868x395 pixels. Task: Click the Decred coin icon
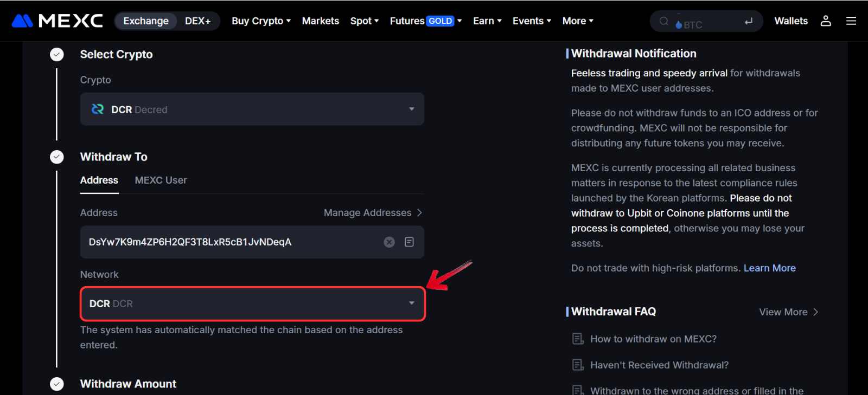point(98,109)
